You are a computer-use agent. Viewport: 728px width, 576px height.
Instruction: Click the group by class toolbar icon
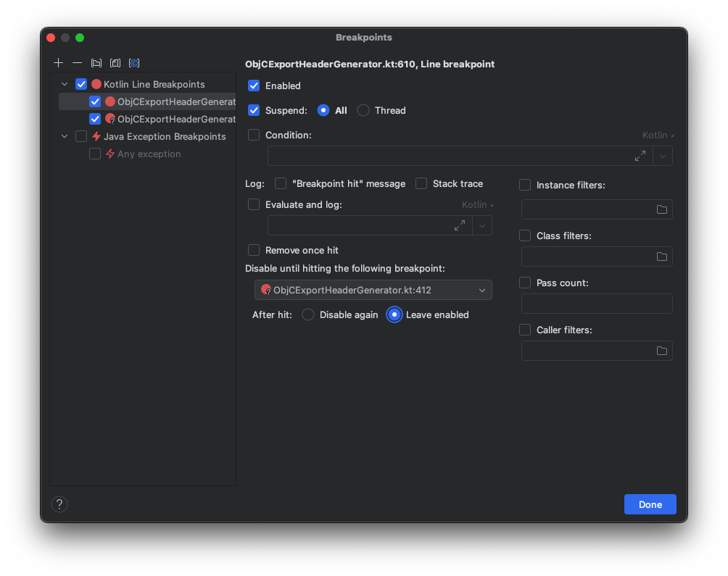(x=133, y=63)
